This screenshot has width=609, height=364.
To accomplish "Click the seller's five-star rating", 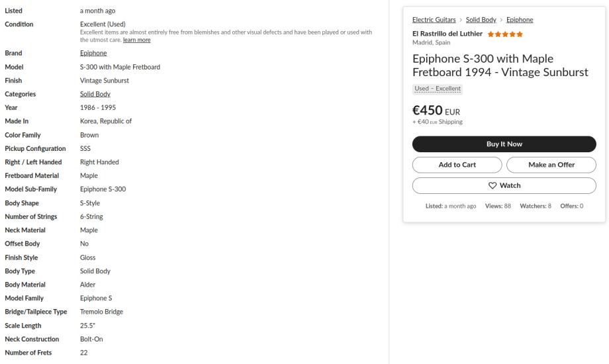I will pyautogui.click(x=505, y=34).
